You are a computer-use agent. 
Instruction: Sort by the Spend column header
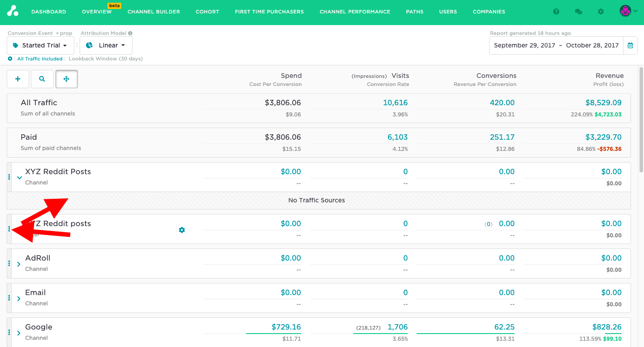coord(291,76)
